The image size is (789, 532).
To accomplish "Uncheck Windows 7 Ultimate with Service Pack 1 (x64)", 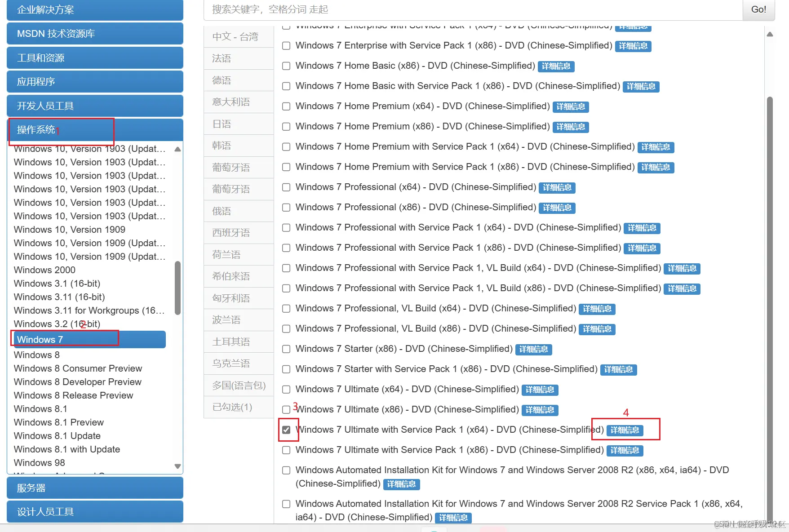I will coord(286,430).
